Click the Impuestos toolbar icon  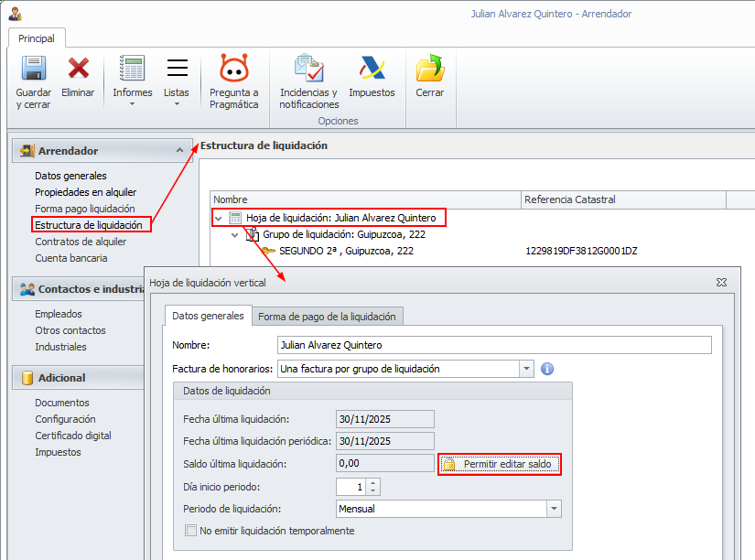pyautogui.click(x=372, y=68)
